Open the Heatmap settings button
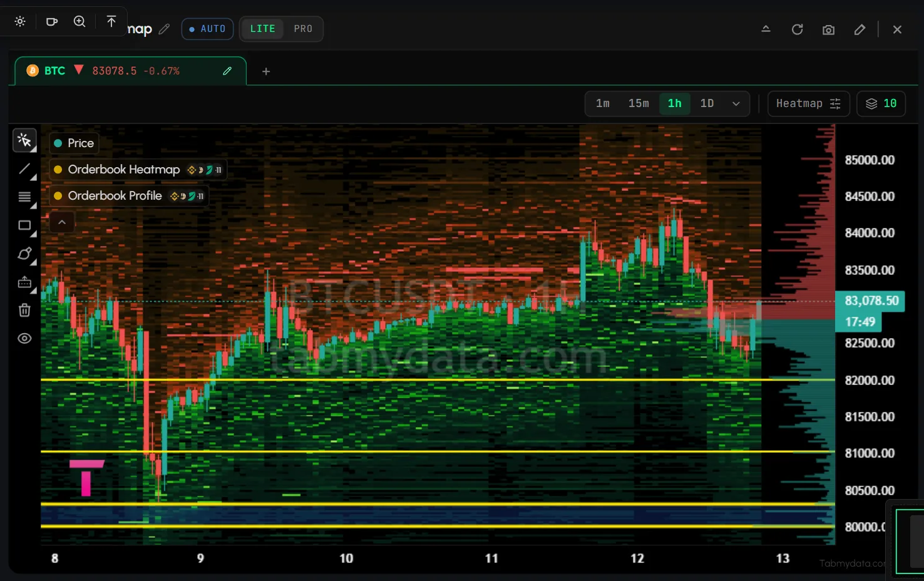Viewport: 924px width, 581px height. click(x=808, y=103)
